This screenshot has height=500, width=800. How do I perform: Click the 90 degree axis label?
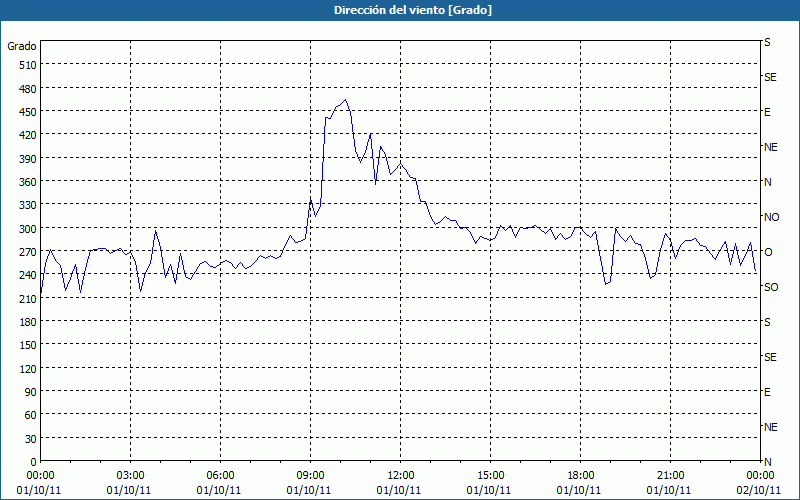(x=31, y=392)
